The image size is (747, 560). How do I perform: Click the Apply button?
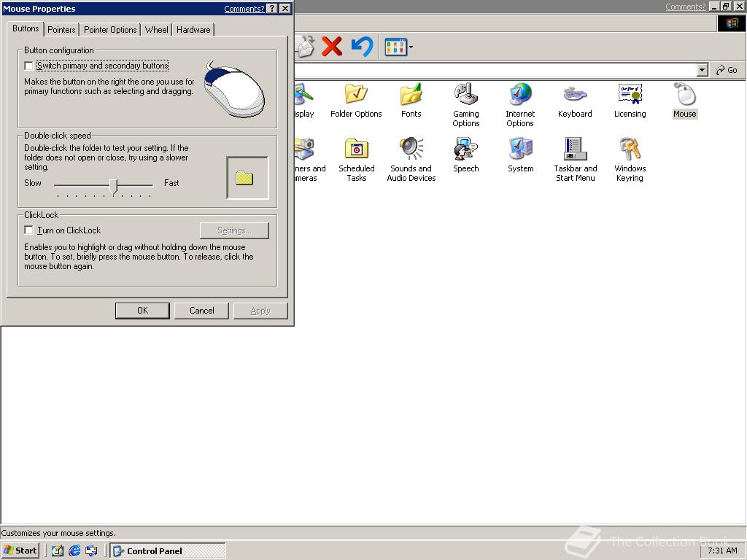pos(260,311)
